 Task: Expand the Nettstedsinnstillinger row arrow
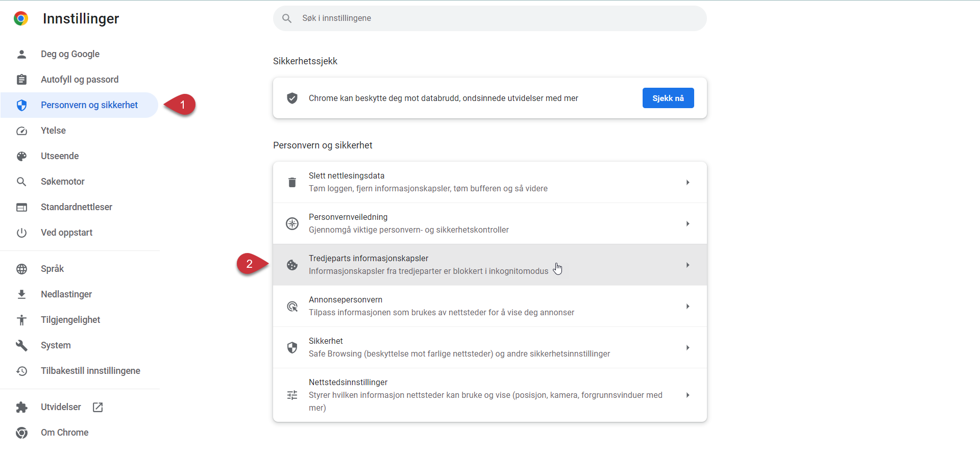(688, 395)
